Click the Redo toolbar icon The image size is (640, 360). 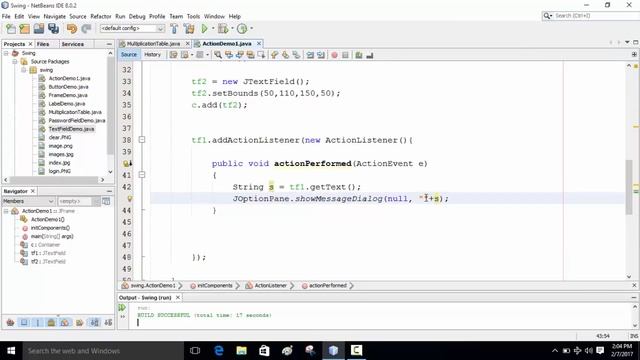(86, 29)
